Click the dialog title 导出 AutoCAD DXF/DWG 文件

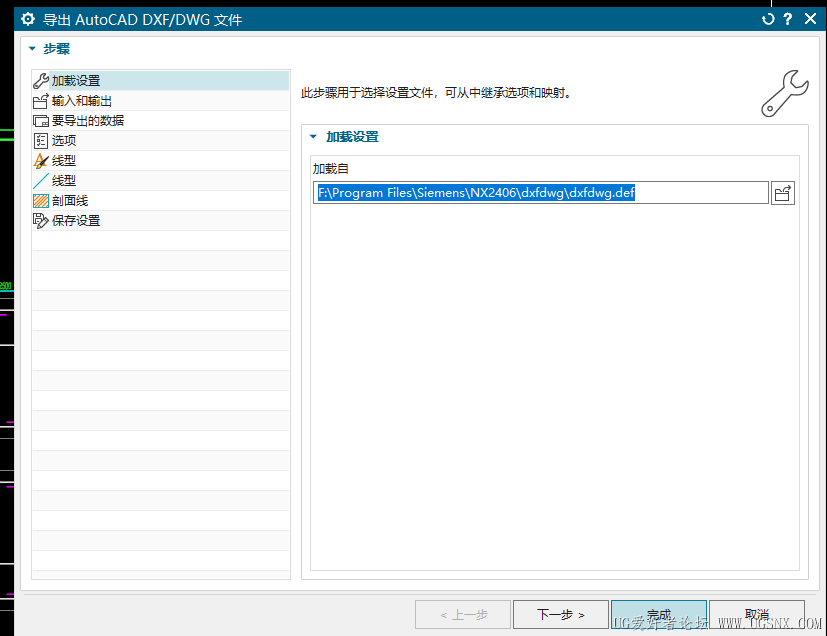coord(142,20)
